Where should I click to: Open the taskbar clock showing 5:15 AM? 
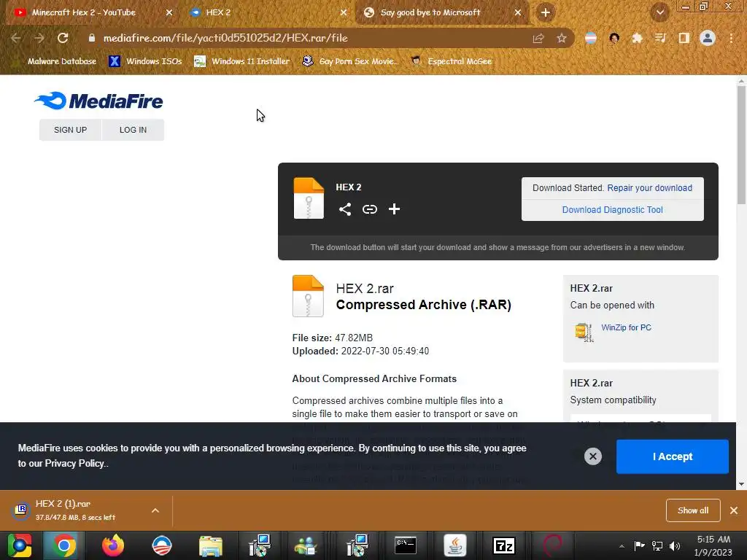[713, 545]
